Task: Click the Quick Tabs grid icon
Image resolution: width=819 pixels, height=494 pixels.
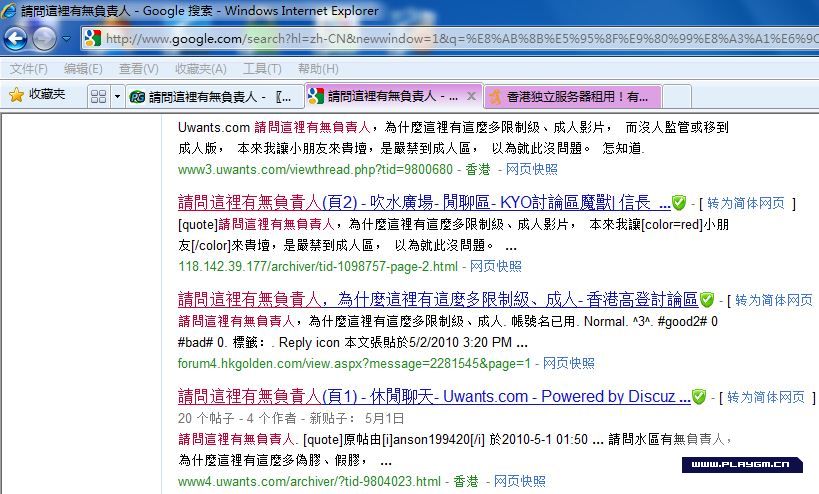Action: coord(98,97)
